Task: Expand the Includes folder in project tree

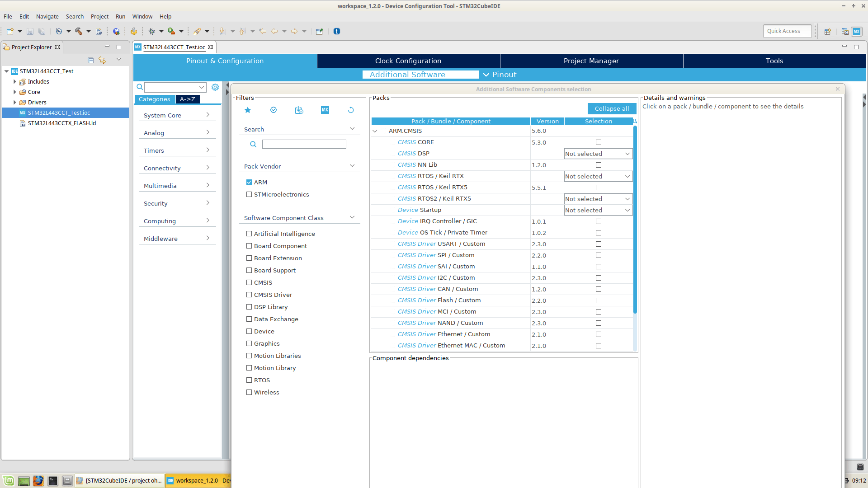Action: click(15, 82)
